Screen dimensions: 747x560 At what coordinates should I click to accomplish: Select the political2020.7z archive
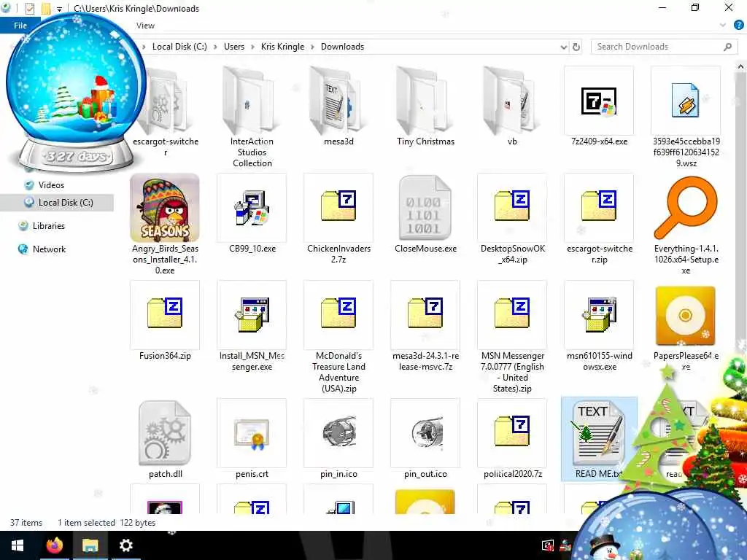point(512,439)
